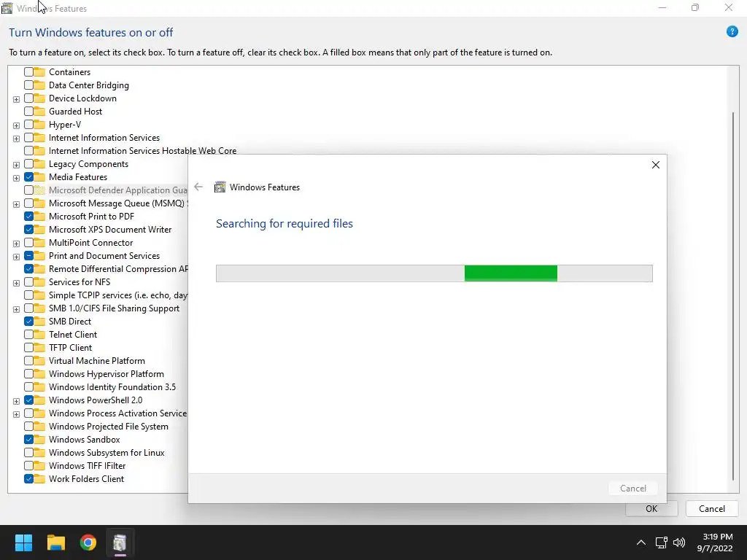Screen dimensions: 747x560
Task: Enable the Virtual Machine Platform checkbox
Action: tap(28, 361)
